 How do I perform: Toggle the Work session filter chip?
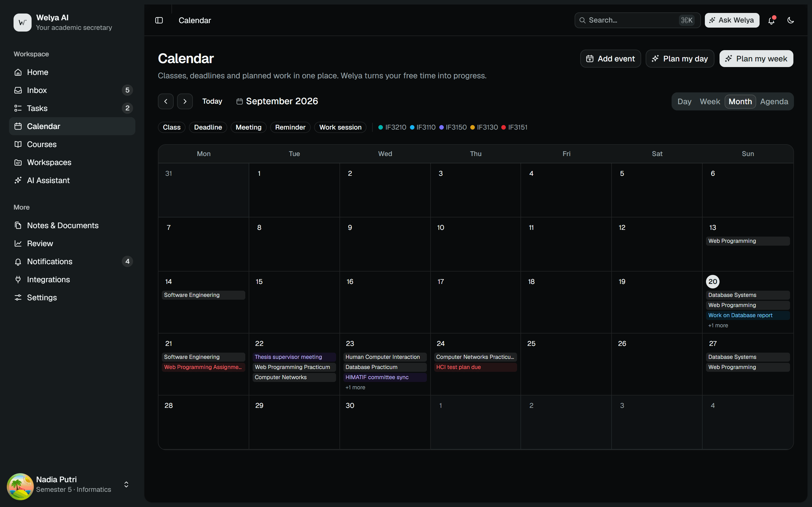340,127
